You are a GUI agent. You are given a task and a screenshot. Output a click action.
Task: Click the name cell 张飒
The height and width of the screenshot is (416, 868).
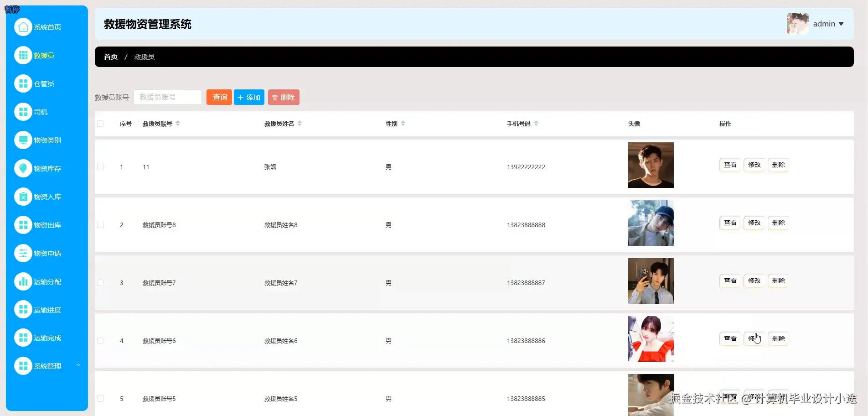coord(270,167)
